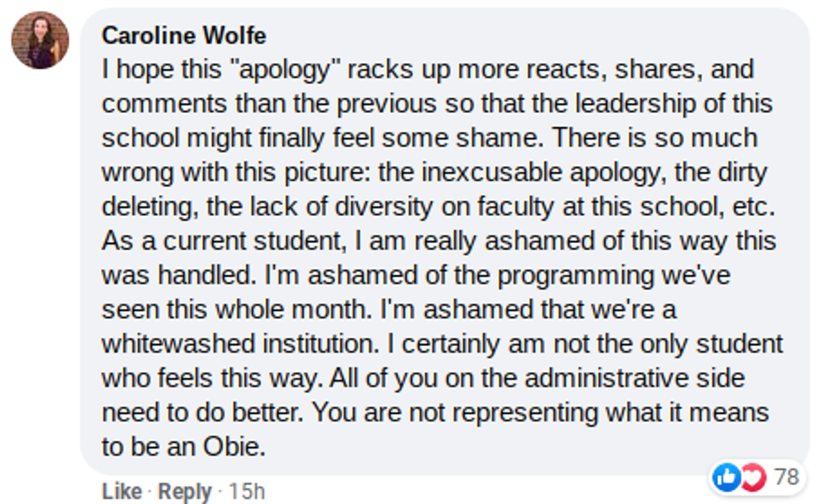
Task: Open the Caroline Wolfe name link
Action: pyautogui.click(x=184, y=35)
